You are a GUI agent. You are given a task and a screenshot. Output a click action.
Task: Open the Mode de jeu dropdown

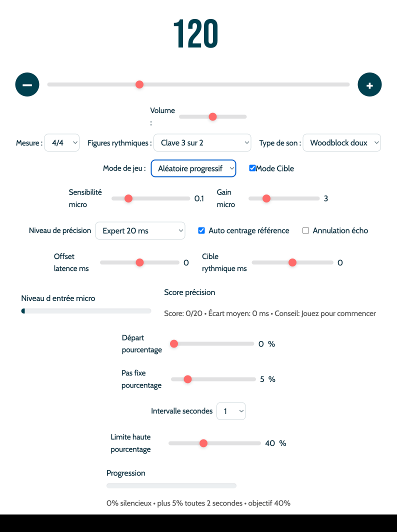pyautogui.click(x=193, y=168)
